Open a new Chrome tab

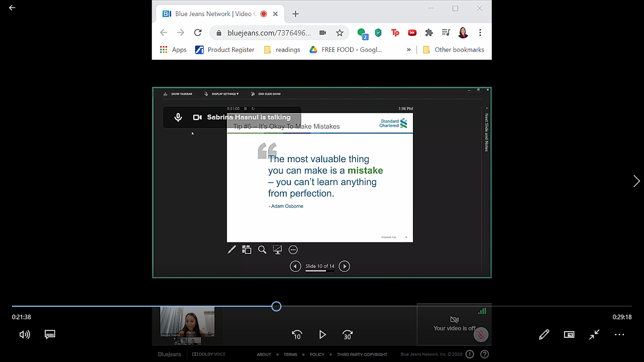[295, 14]
